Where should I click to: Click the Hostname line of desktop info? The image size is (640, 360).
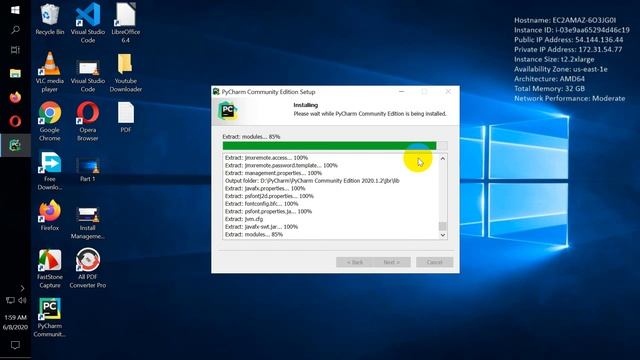565,20
